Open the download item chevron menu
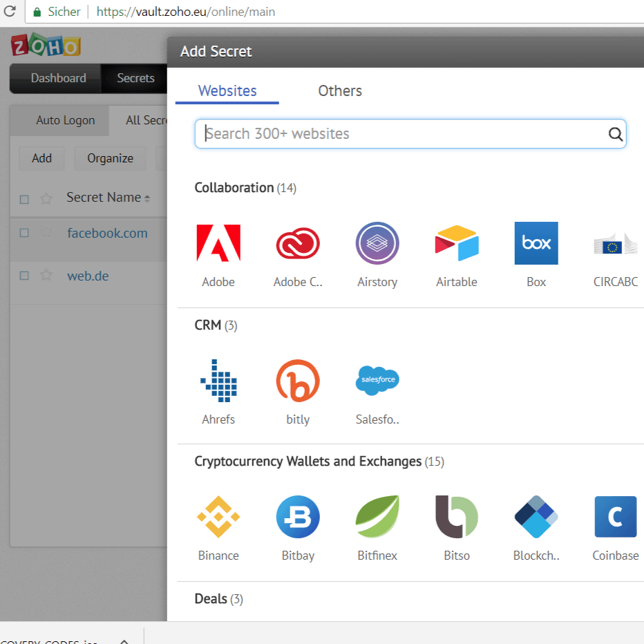The width and height of the screenshot is (644, 644). click(124, 641)
